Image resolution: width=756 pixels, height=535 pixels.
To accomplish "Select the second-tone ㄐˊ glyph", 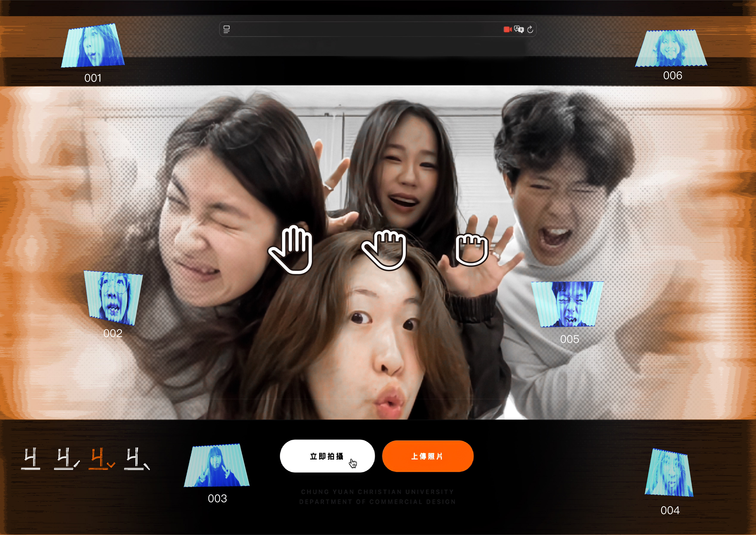I will click(x=67, y=458).
